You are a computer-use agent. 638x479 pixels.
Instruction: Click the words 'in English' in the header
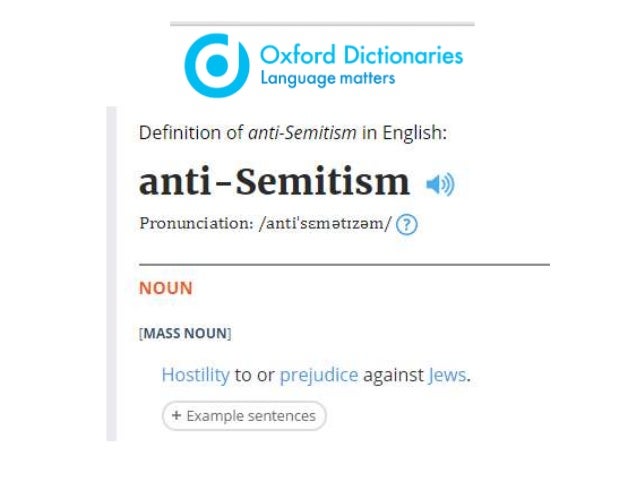tap(404, 133)
